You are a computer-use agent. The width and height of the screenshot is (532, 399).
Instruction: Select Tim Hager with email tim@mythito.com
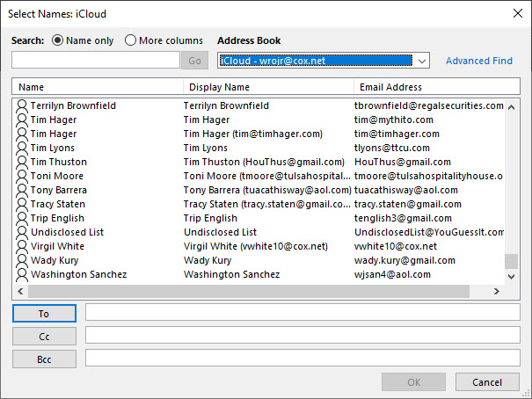point(54,120)
